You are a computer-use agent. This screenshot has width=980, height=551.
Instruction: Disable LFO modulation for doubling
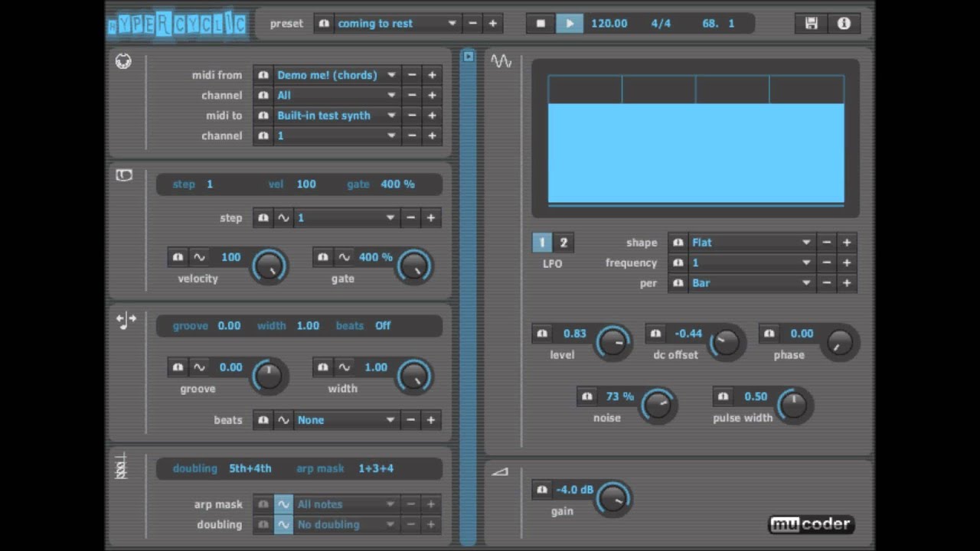click(x=283, y=525)
